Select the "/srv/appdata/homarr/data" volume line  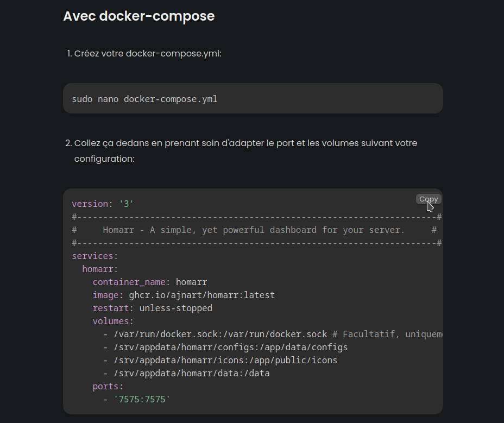(191, 373)
